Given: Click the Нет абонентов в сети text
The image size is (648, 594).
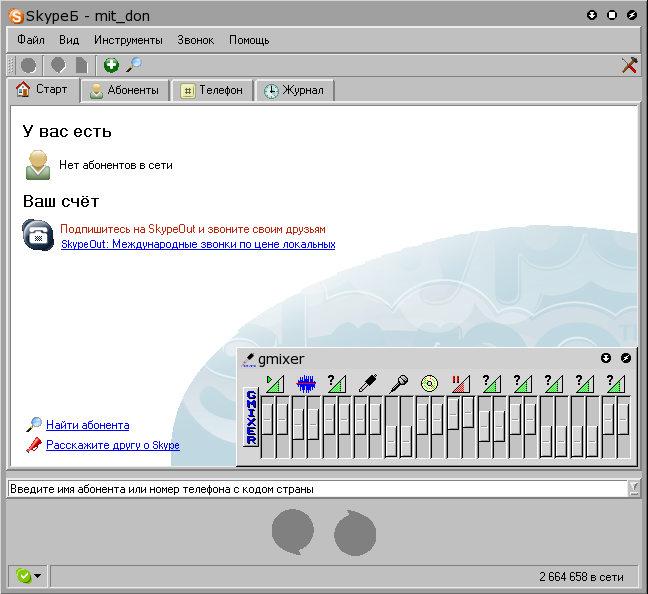Looking at the screenshot, I should [116, 165].
